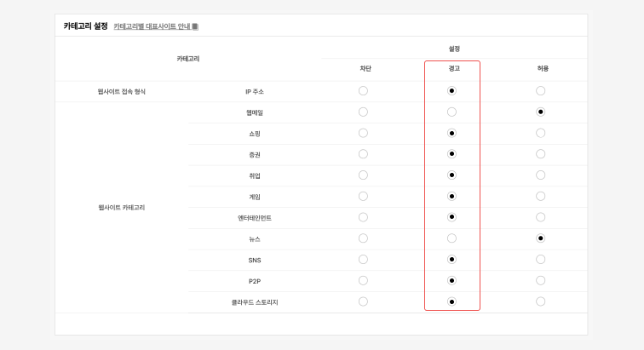This screenshot has height=350, width=644.
Task: Choose 허용 for 뉴스
Action: point(540,238)
